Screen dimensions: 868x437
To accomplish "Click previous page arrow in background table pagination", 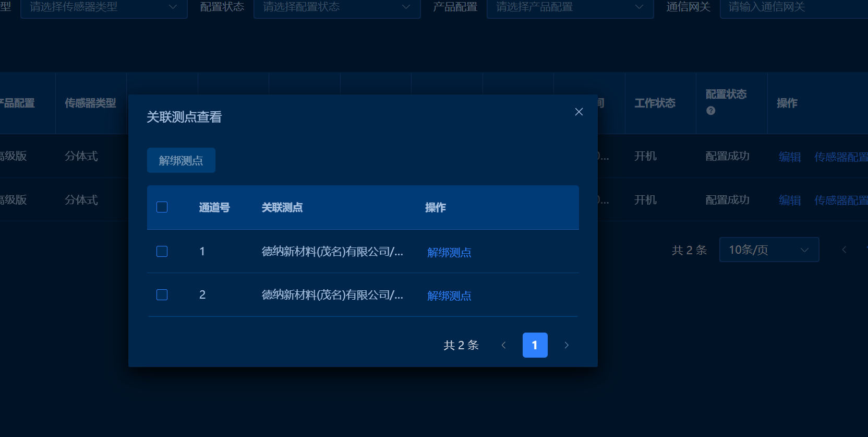I will click(844, 250).
